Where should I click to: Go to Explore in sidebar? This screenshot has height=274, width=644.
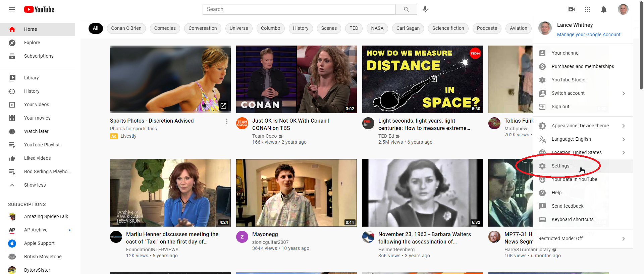point(38,43)
